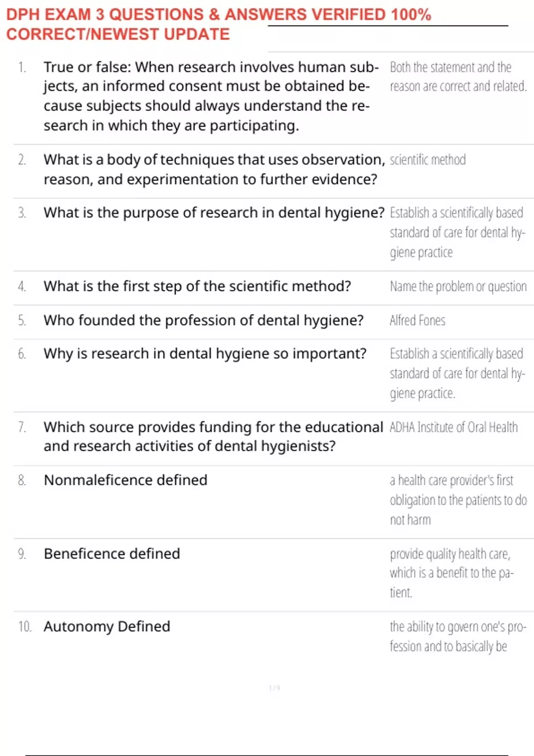Click 'ability to govern one's profession' answer
The image size is (534, 756).
click(x=458, y=636)
